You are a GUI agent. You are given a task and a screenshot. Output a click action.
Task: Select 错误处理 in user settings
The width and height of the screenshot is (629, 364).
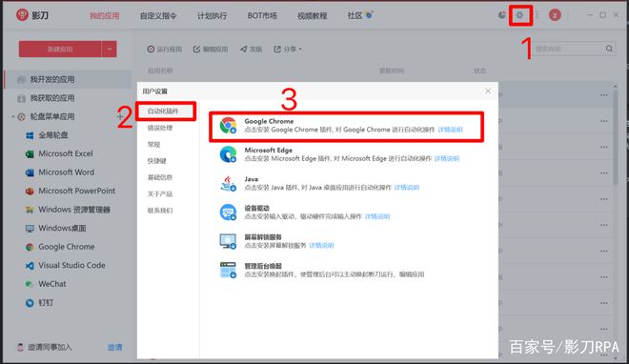coord(160,128)
